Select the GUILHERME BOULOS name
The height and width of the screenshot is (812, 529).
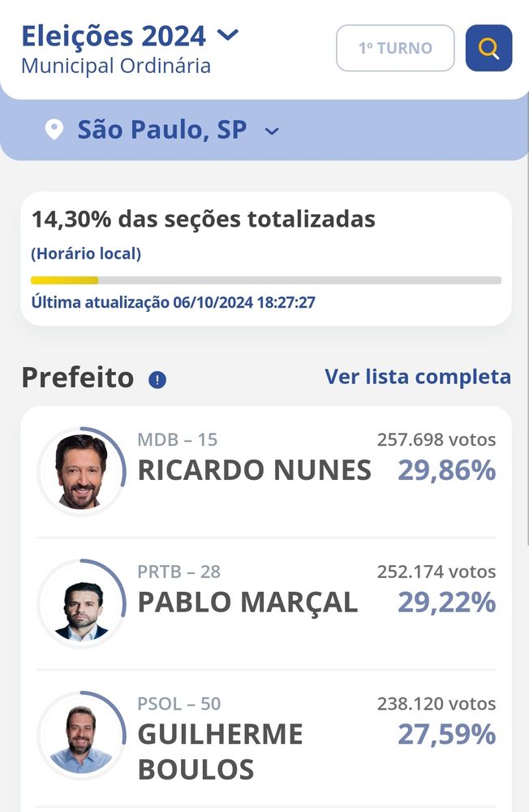(220, 751)
